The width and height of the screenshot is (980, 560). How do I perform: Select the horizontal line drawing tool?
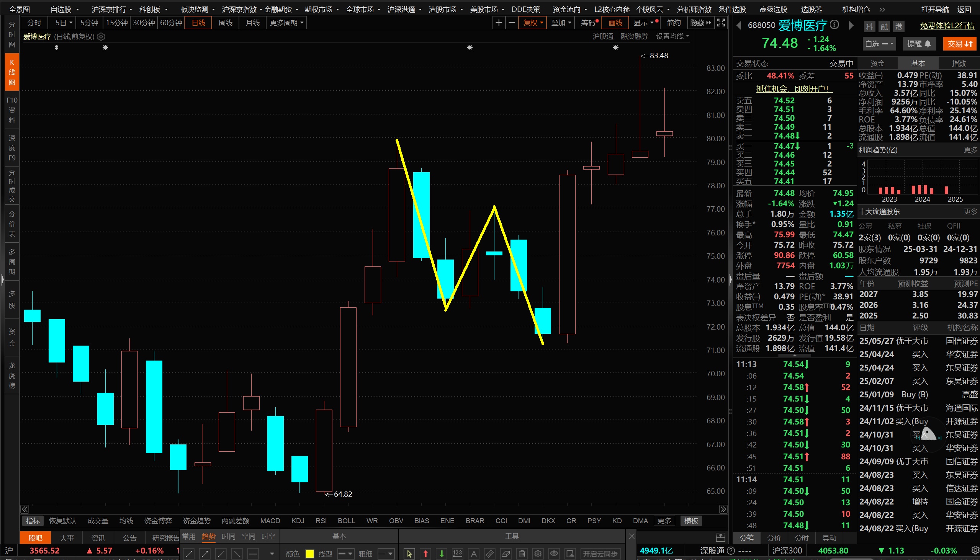point(253,554)
